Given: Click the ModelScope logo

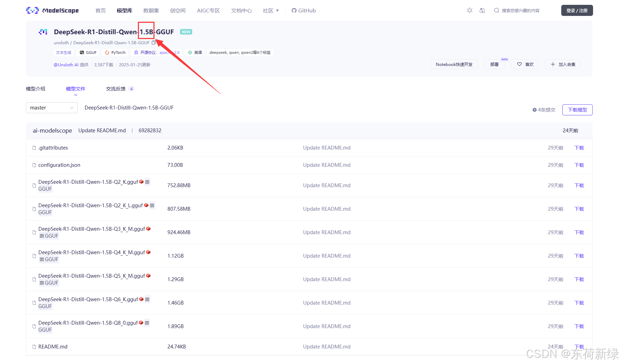Looking at the screenshot, I should coord(52,10).
